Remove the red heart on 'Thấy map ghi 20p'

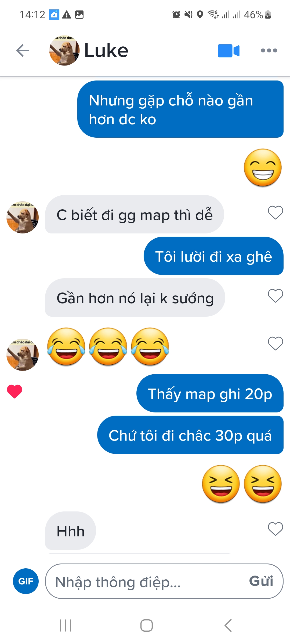(15, 391)
